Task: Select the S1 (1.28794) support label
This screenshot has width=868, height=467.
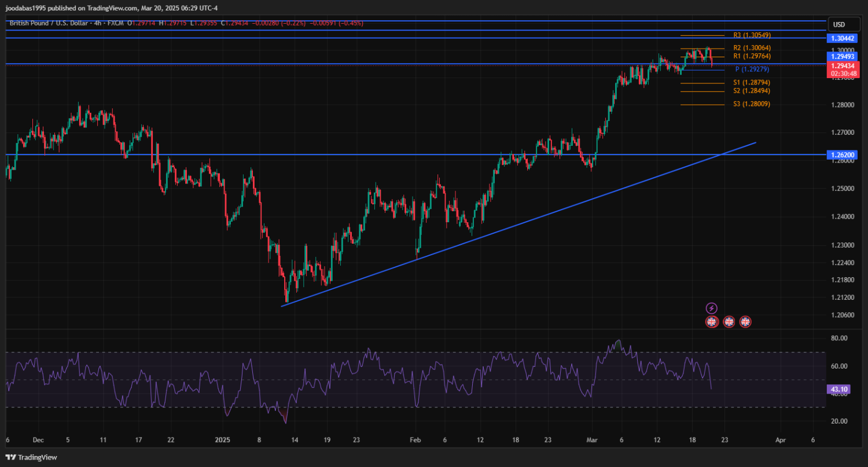Action: [x=751, y=83]
